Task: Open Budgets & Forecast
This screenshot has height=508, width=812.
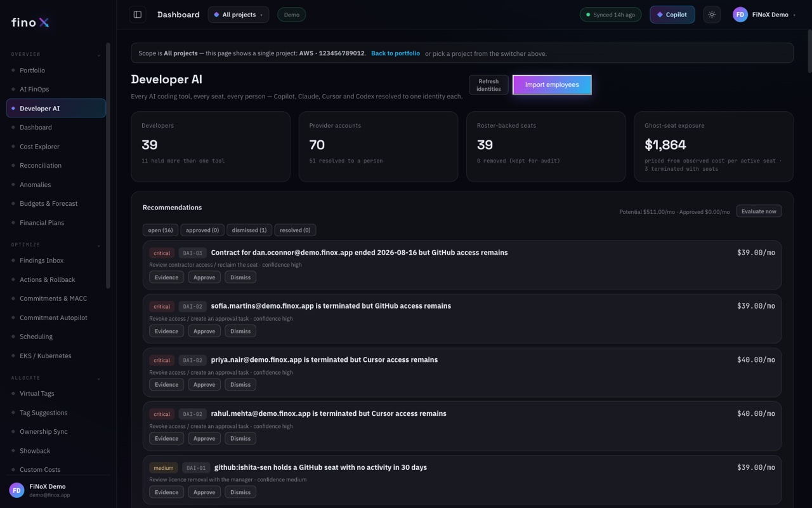Action: tap(56, 204)
